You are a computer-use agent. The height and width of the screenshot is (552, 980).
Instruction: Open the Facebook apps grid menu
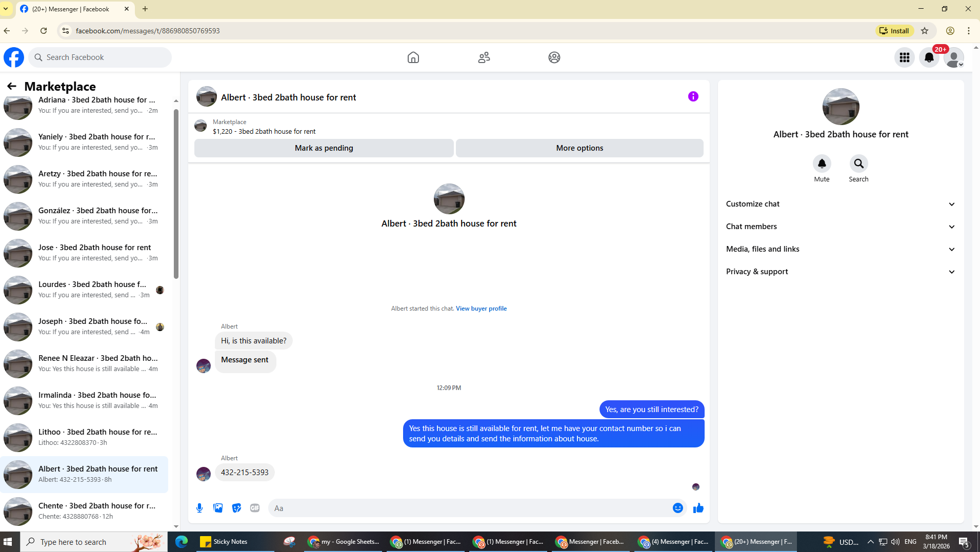(x=905, y=57)
